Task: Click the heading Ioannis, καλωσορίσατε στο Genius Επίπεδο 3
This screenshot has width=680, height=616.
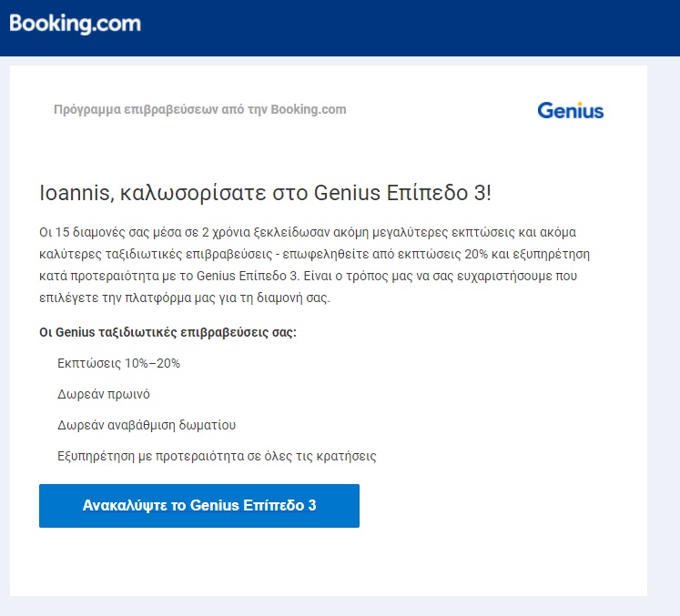Action: coord(265,193)
